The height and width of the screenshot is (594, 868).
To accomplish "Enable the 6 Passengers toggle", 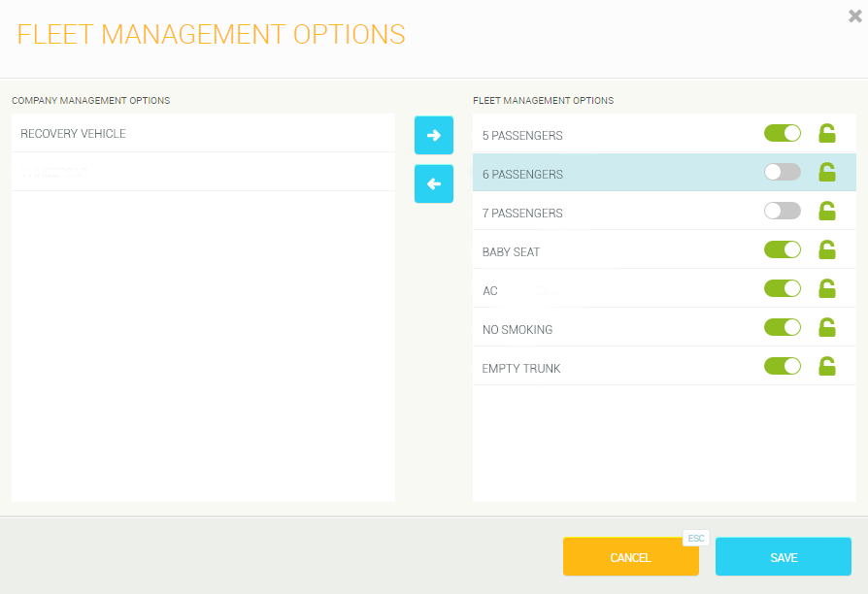I will click(x=782, y=172).
